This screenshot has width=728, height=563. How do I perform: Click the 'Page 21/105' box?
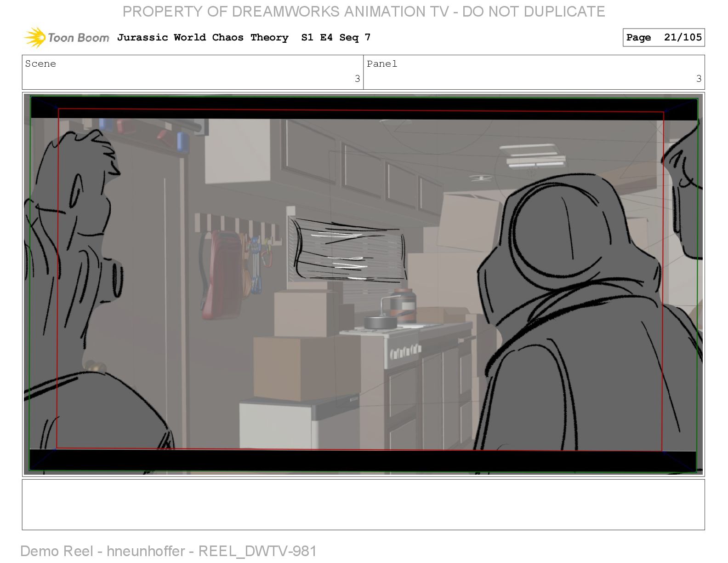(664, 37)
